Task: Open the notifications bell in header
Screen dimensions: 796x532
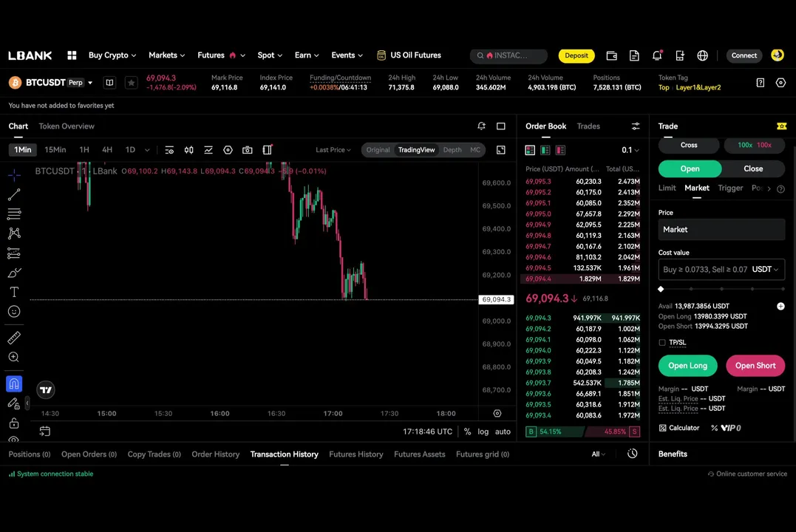Action: point(657,55)
